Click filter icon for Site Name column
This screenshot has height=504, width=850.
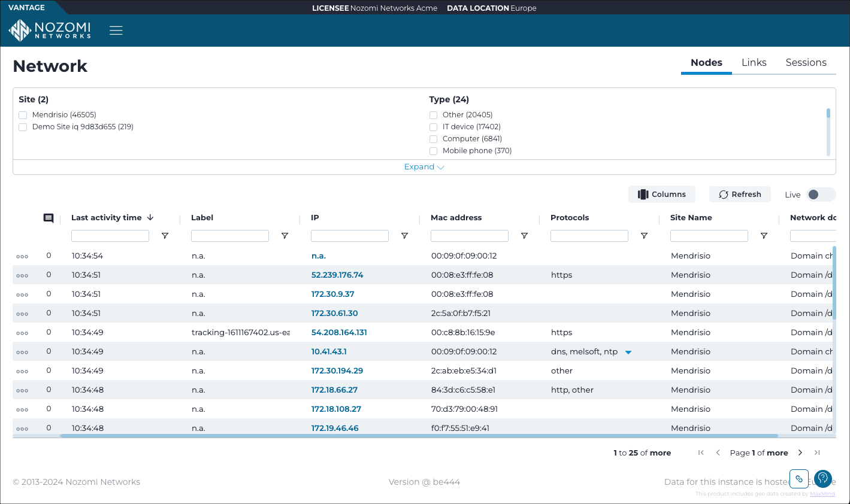pyautogui.click(x=764, y=236)
